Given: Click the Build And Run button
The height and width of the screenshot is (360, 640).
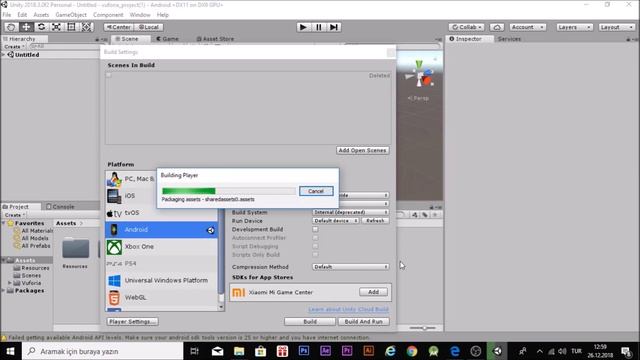Looking at the screenshot, I should [x=363, y=322].
